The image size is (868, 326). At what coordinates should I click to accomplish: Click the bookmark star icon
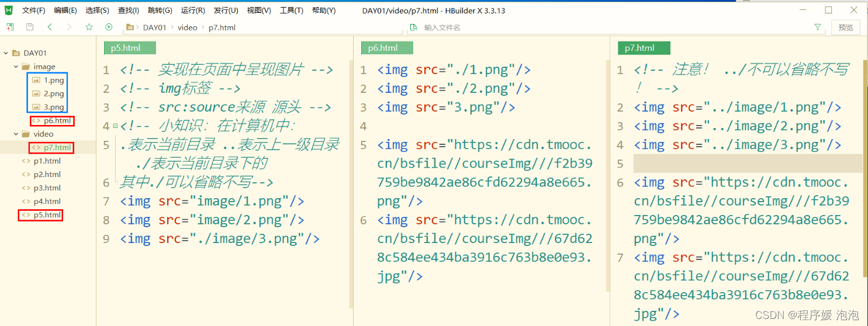tap(89, 27)
